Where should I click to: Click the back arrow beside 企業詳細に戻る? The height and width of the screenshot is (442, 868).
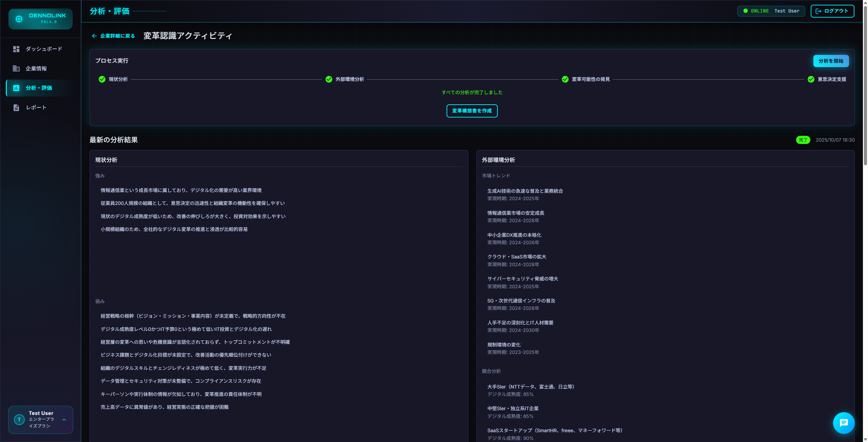94,36
